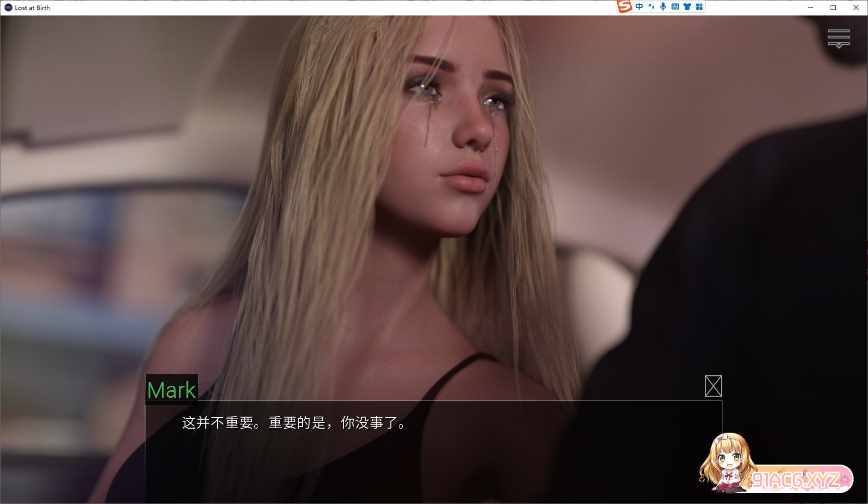Minimize the Lost at Birth window
Image resolution: width=868 pixels, height=504 pixels.
pos(810,7)
